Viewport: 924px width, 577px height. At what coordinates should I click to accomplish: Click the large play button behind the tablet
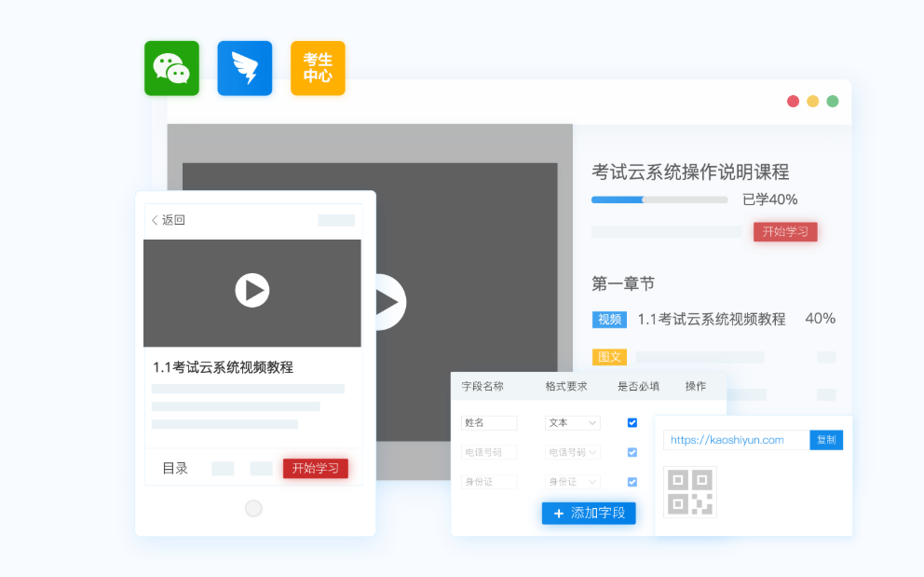[x=389, y=302]
